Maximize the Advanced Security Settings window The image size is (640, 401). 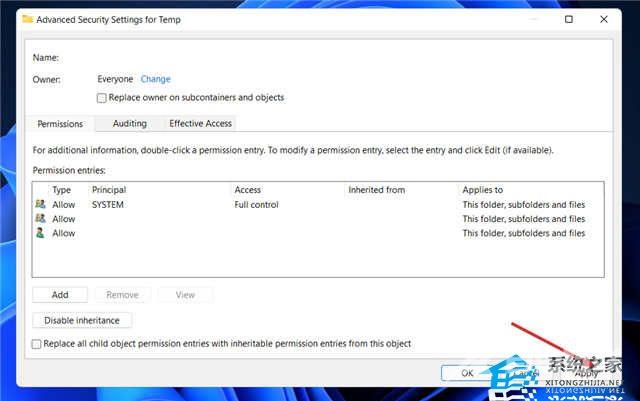point(569,19)
